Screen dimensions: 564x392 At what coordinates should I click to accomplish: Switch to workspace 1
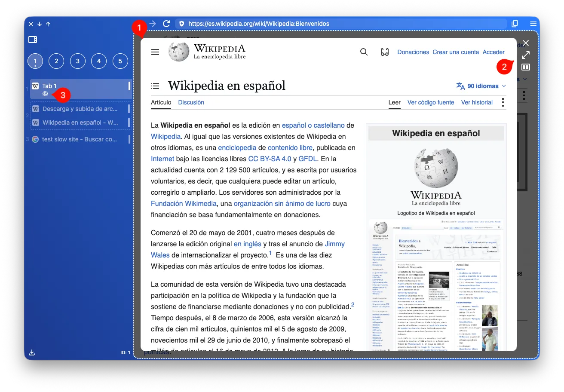point(35,61)
